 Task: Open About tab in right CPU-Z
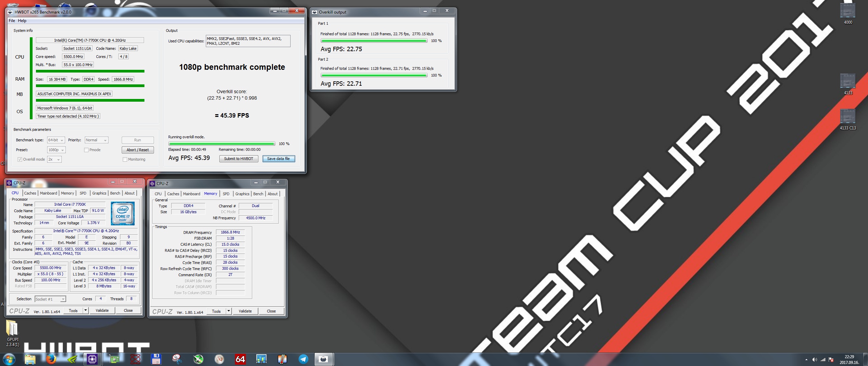(273, 194)
